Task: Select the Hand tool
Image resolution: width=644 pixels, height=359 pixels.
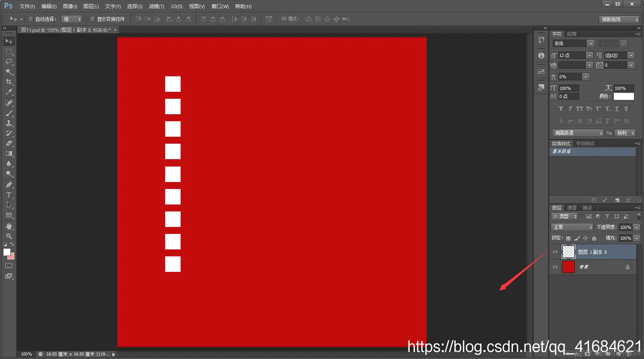Action: coord(9,226)
